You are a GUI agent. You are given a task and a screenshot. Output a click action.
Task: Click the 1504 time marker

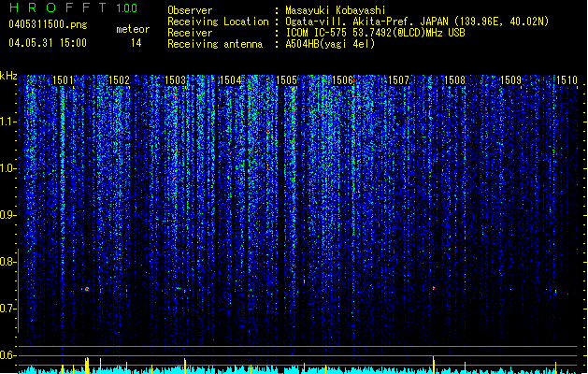[x=230, y=80]
